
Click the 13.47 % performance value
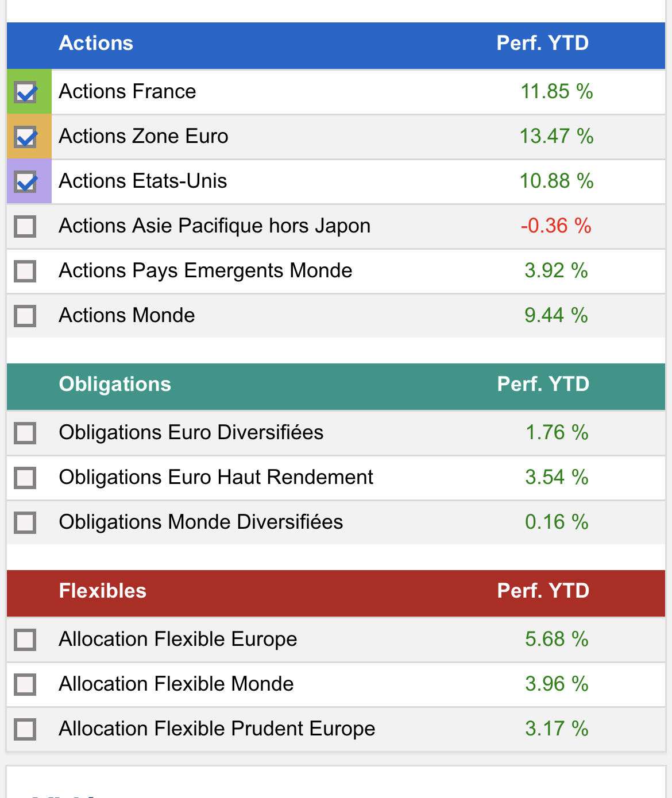point(557,137)
